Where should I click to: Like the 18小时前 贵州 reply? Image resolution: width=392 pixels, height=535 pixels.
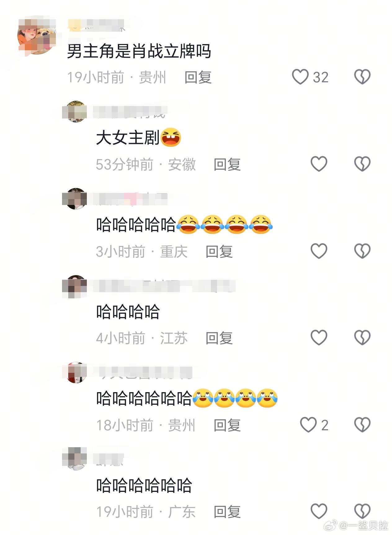308,425
